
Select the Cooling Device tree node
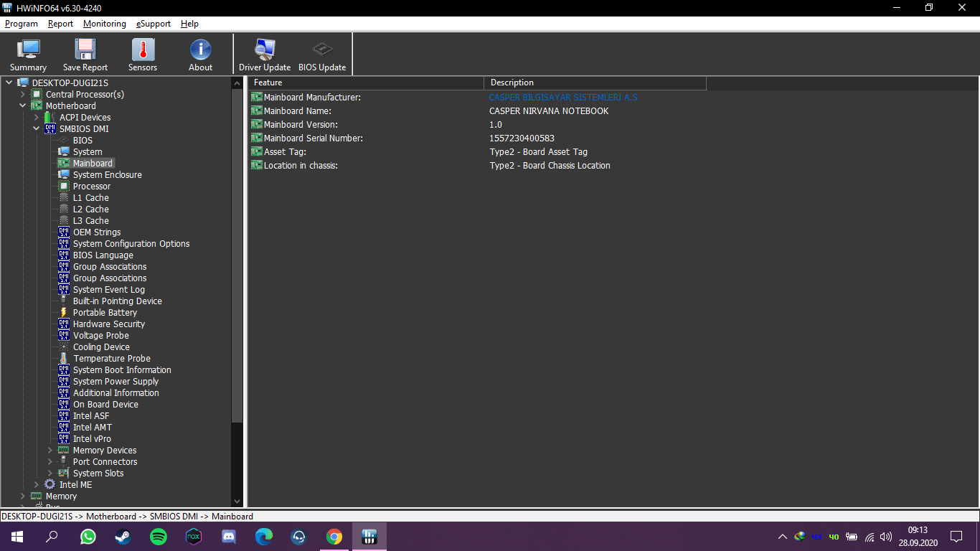click(101, 347)
